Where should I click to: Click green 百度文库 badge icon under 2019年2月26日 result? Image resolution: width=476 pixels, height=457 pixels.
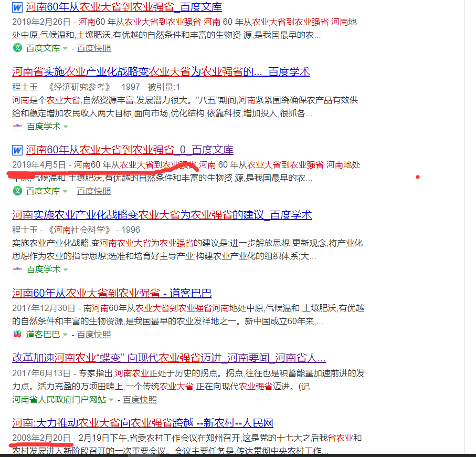tap(18, 48)
